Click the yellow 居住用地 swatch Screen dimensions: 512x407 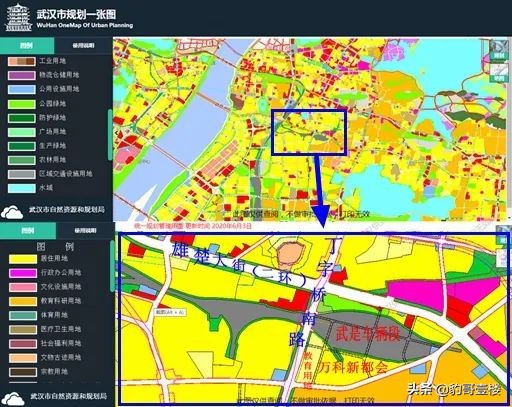[23, 259]
